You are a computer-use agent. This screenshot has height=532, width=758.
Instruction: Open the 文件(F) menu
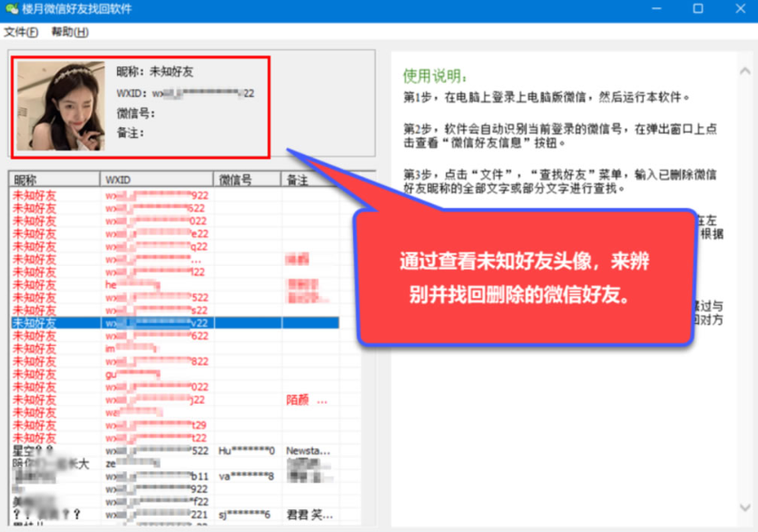point(21,32)
